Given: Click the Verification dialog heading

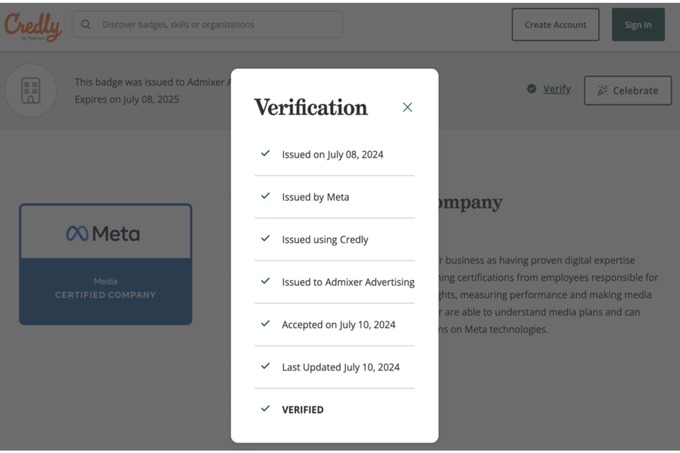Looking at the screenshot, I should (x=310, y=108).
